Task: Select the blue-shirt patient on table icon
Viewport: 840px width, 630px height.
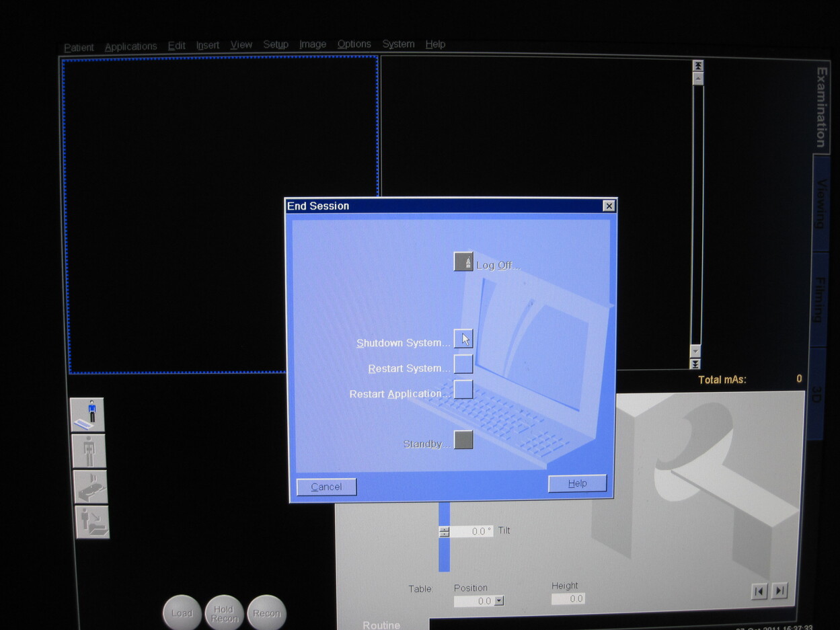Action: point(88,414)
